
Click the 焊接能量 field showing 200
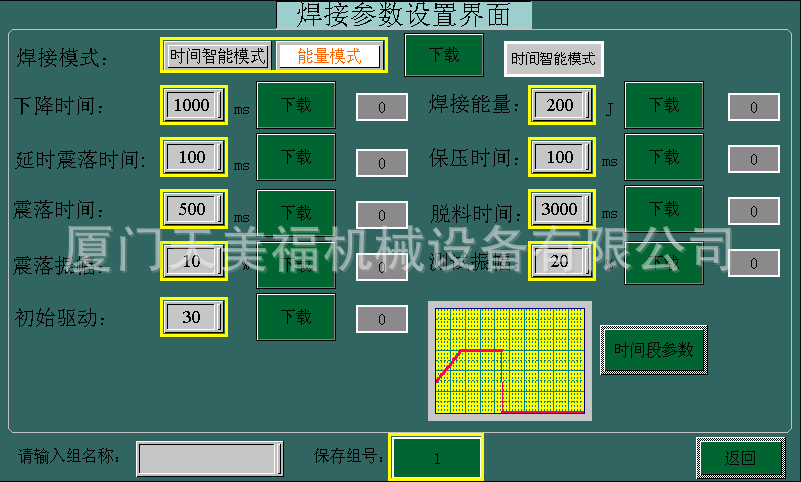561,105
